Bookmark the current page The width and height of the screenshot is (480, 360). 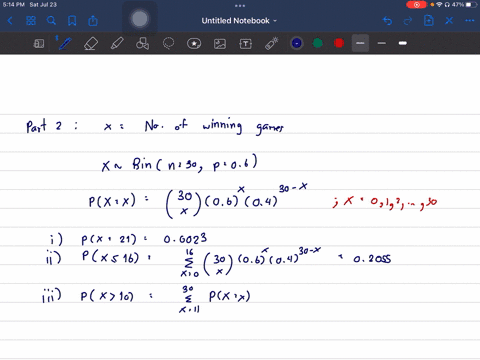tap(72, 21)
